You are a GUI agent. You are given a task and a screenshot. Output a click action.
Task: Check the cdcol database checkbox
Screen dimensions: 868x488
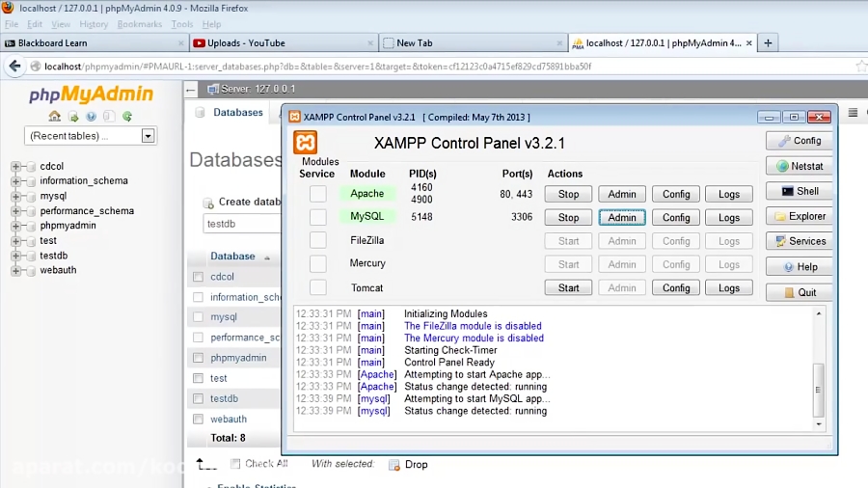pyautogui.click(x=198, y=277)
